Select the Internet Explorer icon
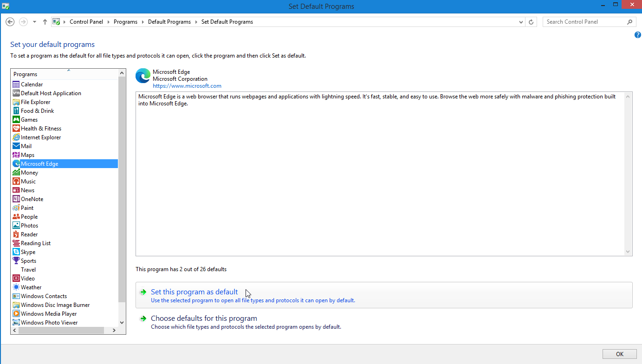 coord(16,137)
